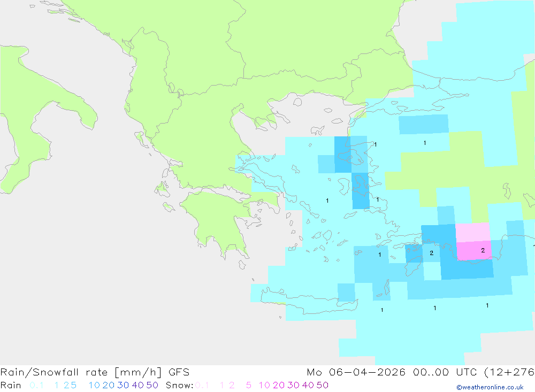535x392 pixels.
Task: Click the "2" in the blue rain cell
Action: tap(432, 253)
